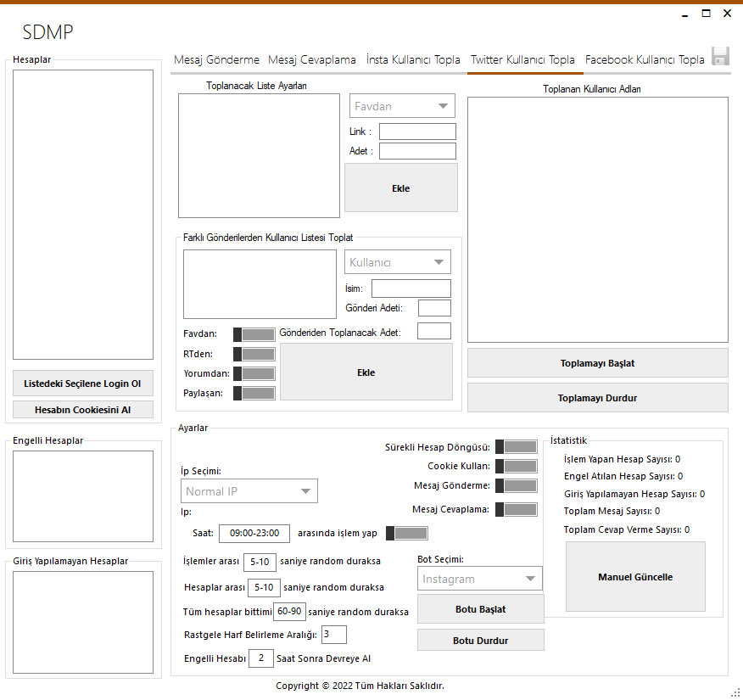Click Rastgele Harf Belirleme Aralığı field
Image resolution: width=743 pixels, height=700 pixels.
pyautogui.click(x=334, y=634)
